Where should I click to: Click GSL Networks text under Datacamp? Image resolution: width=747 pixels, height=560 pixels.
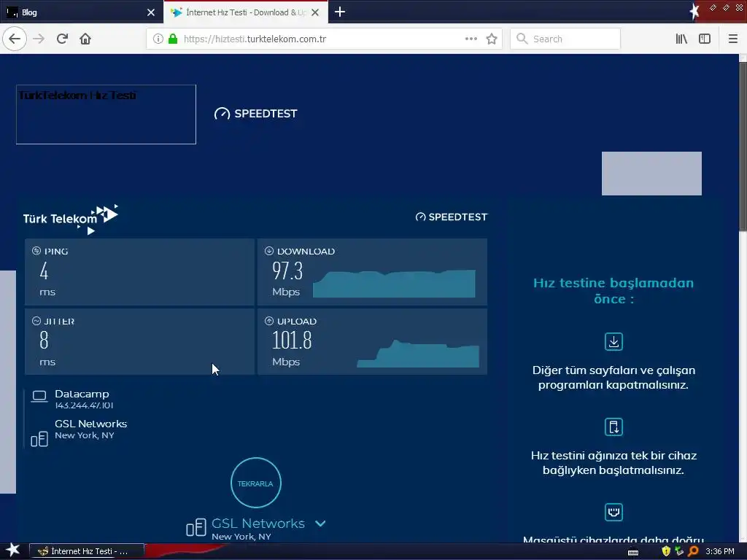pyautogui.click(x=91, y=424)
